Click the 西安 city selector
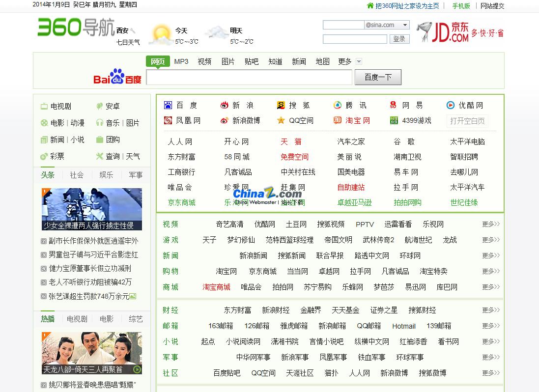This screenshot has height=392, width=539. 123,30
